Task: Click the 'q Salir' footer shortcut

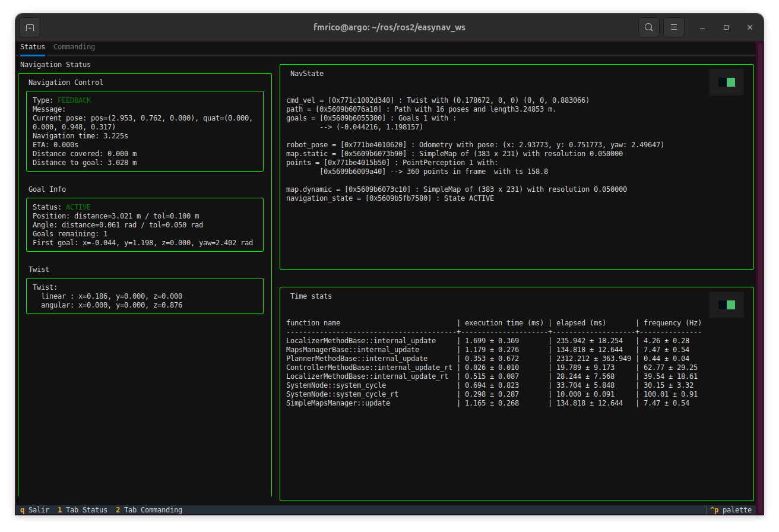Action: (35, 510)
